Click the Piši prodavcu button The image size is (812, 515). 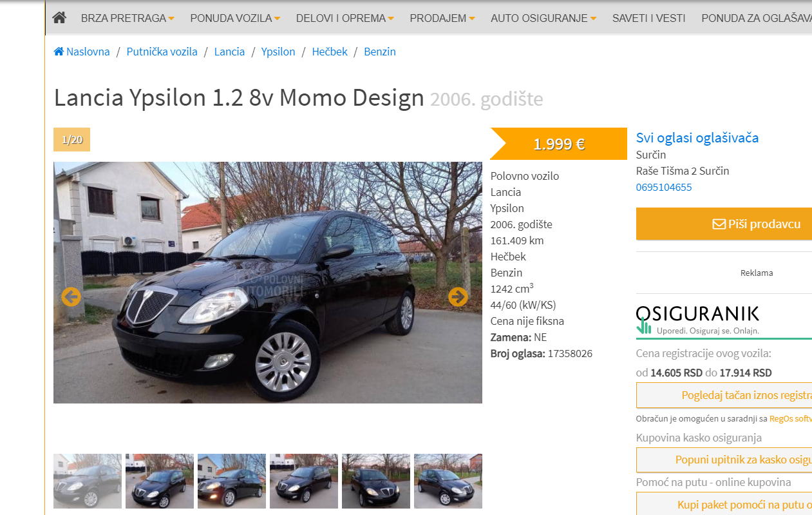pos(724,224)
